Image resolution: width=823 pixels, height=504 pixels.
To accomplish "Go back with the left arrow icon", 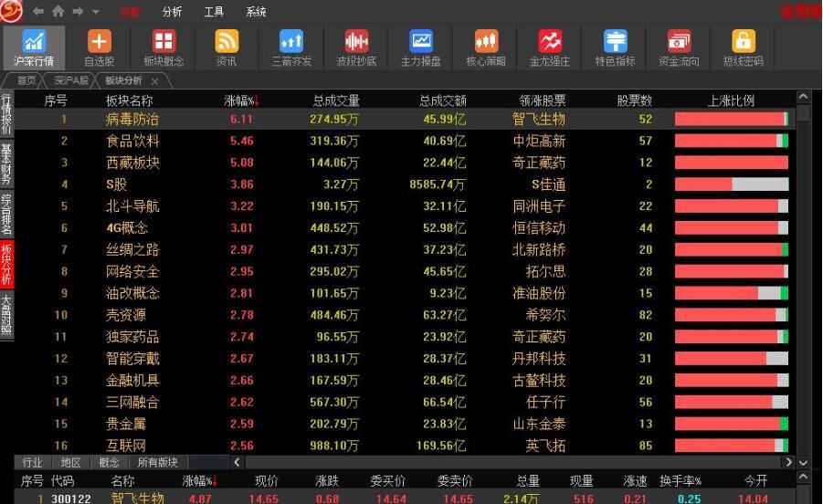I will point(37,11).
